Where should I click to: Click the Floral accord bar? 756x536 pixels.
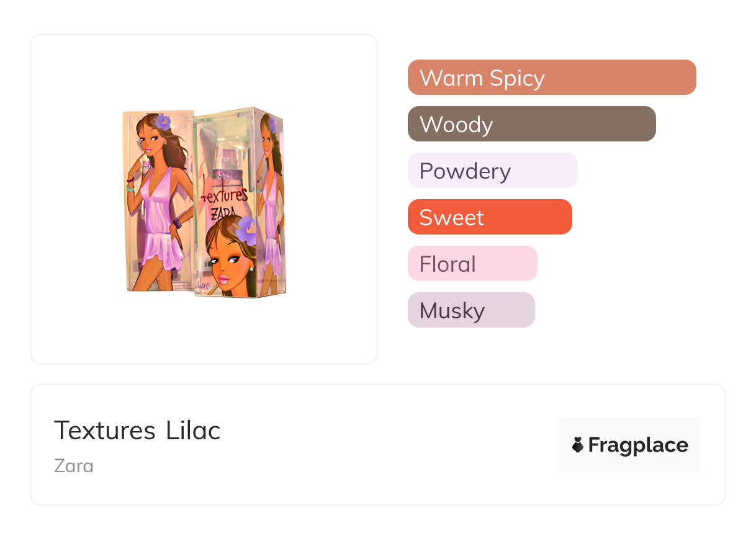(x=472, y=264)
